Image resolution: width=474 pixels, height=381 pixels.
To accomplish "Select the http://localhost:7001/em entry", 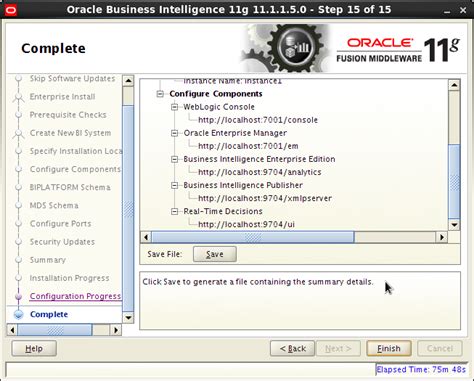I will (x=248, y=146).
